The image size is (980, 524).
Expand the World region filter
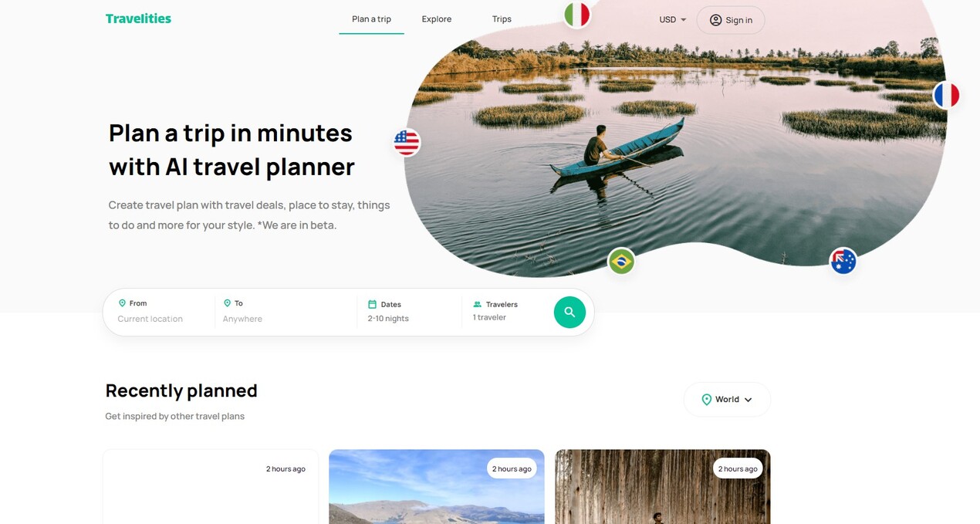[727, 400]
